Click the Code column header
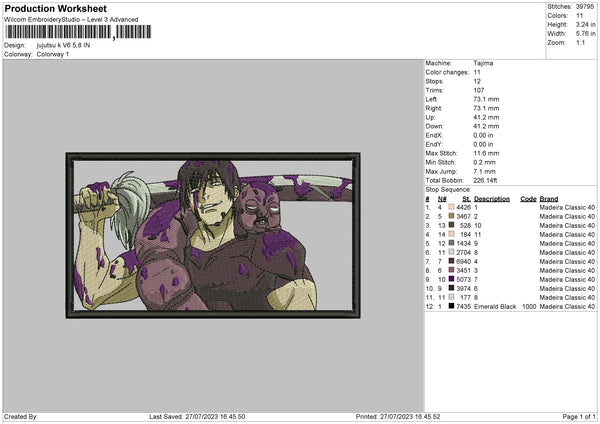Screen dimensions: 600x424 point(528,199)
